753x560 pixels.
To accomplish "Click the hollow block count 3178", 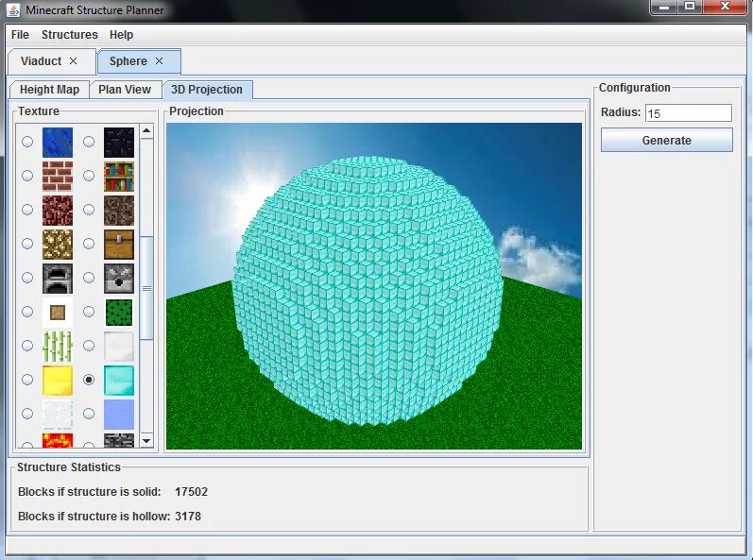I will pyautogui.click(x=188, y=517).
